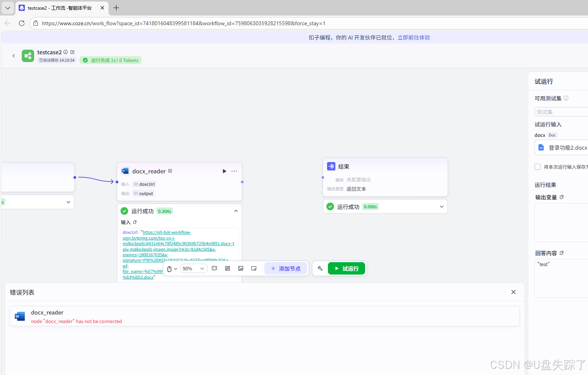The height and width of the screenshot is (375, 588).
Task: Go back using the workflow back chevron
Action: click(14, 56)
